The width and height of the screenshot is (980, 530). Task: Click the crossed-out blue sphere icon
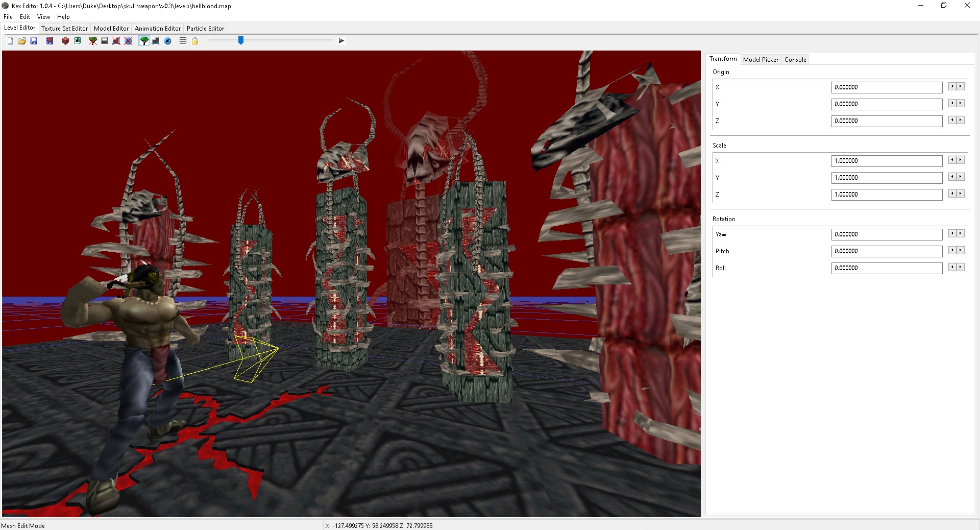128,41
